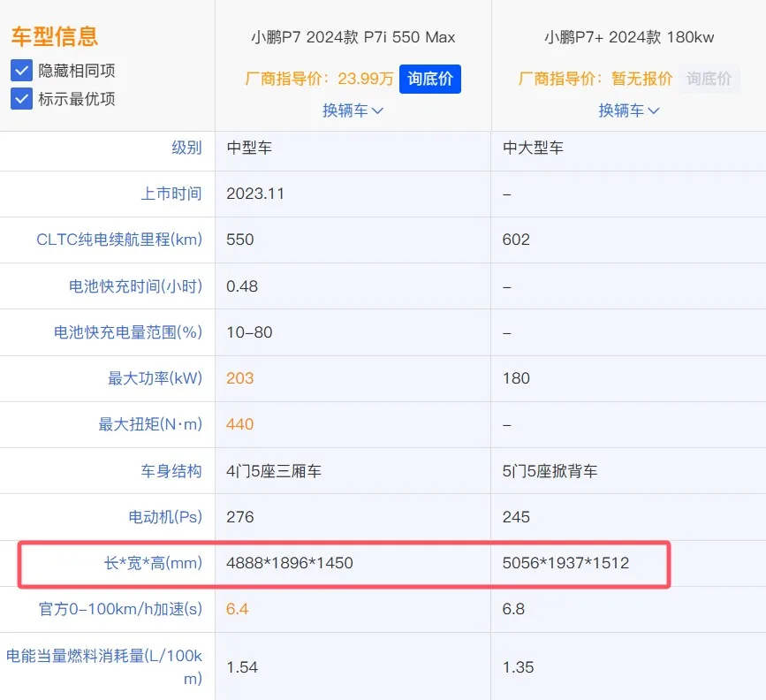Click the 4888*1896*1450 dimensions value

point(290,563)
